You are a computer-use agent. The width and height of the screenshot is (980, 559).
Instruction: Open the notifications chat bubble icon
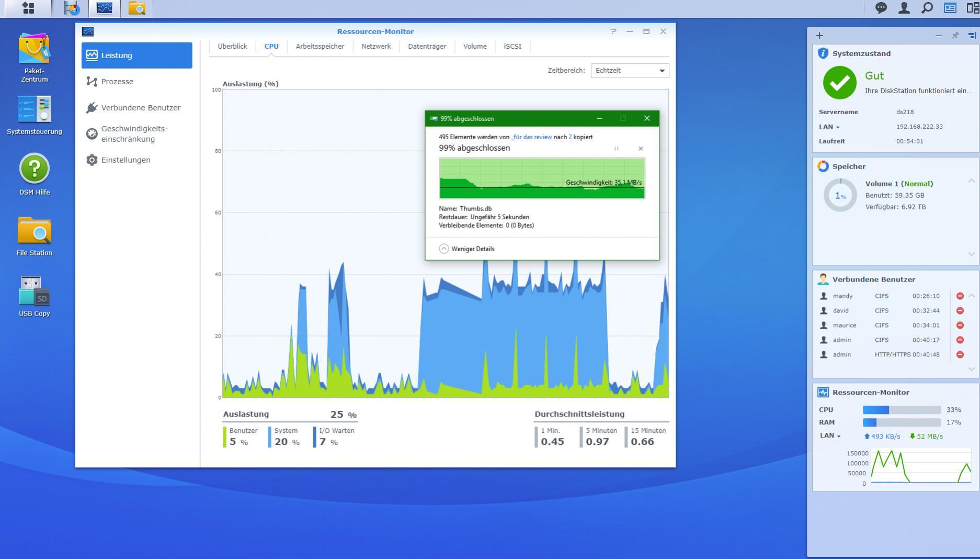[881, 8]
